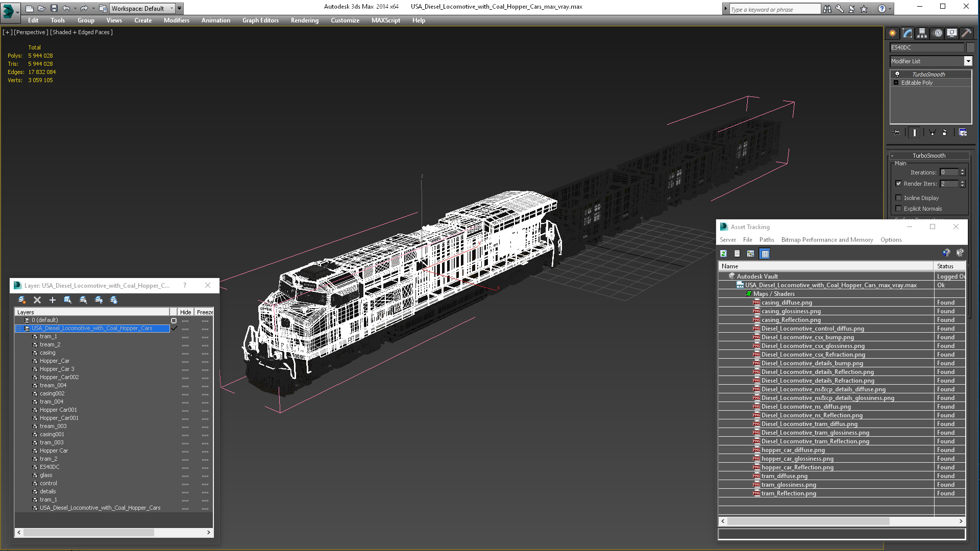Click list view icon in Asset Tracking
Screen dimensions: 980x551
(737, 254)
